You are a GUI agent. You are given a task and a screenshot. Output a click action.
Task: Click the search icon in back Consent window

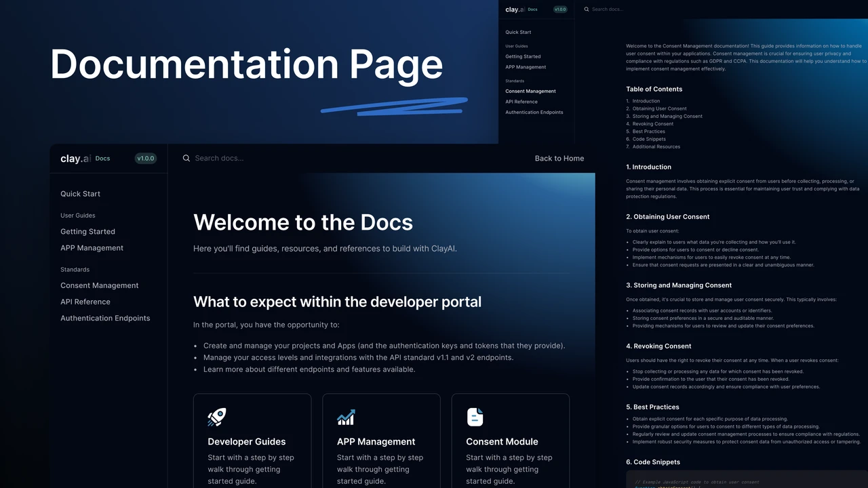point(587,9)
